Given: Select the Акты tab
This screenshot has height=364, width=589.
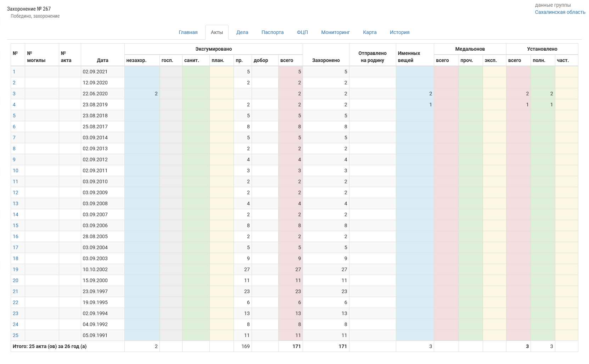Looking at the screenshot, I should click(217, 32).
